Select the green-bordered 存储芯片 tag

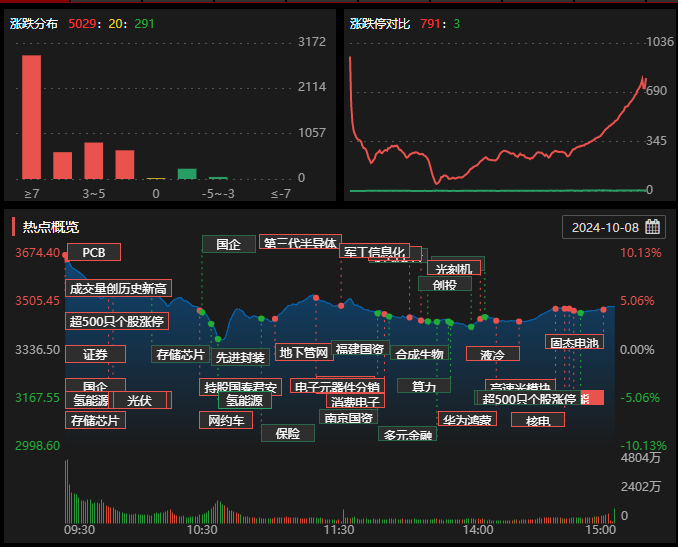(181, 354)
